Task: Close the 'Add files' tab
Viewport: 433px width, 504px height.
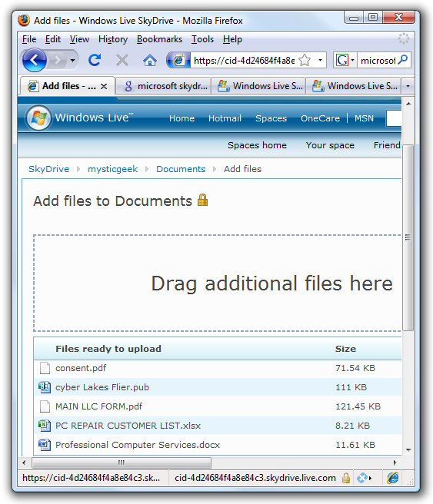Action: (x=104, y=86)
